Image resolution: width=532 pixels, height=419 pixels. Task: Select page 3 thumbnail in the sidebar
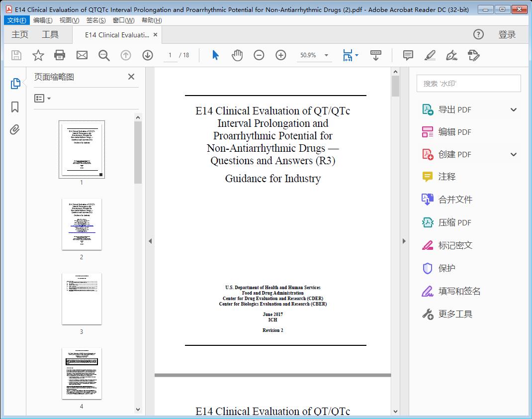coord(82,299)
